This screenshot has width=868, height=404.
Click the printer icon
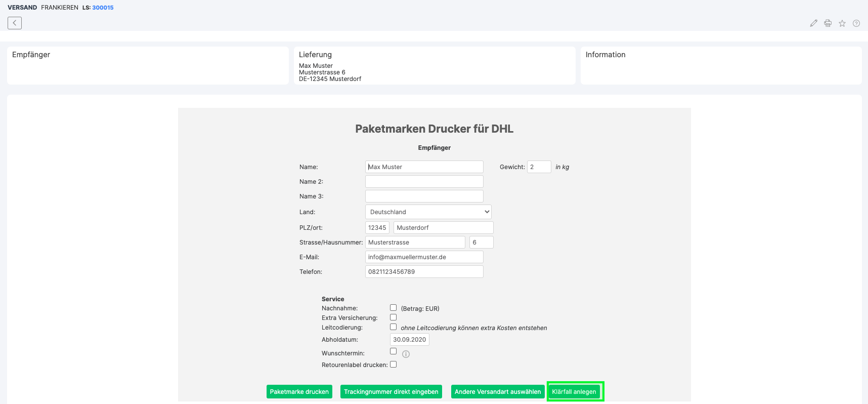[x=828, y=23]
